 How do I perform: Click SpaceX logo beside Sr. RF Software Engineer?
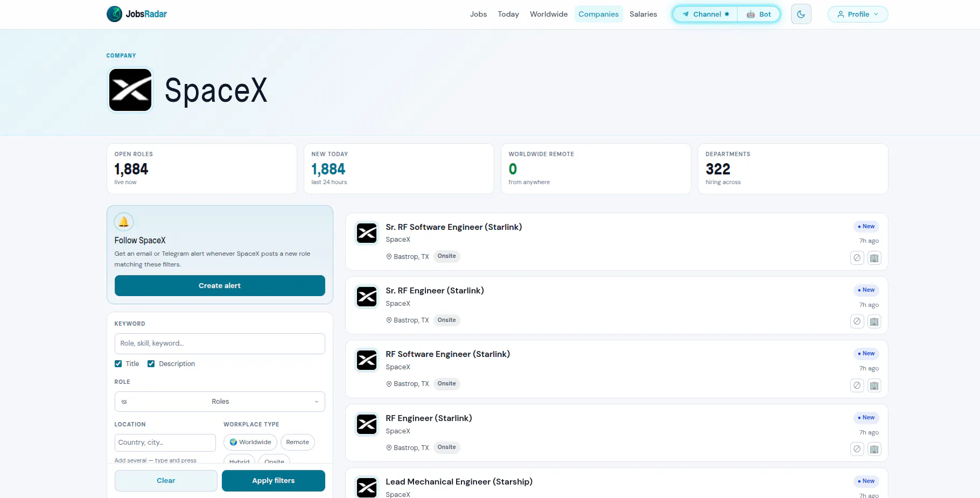coord(367,233)
